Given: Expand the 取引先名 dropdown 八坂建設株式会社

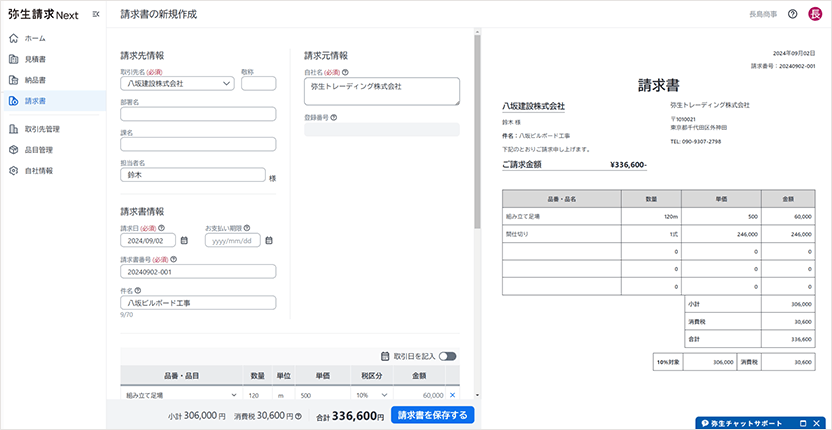Looking at the screenshot, I should pyautogui.click(x=177, y=83).
